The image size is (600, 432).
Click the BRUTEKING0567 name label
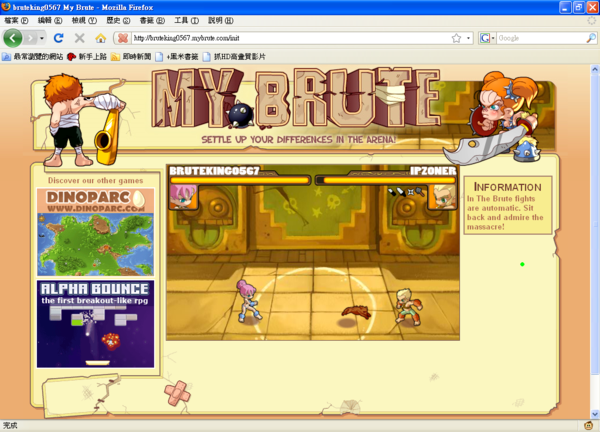tap(214, 171)
